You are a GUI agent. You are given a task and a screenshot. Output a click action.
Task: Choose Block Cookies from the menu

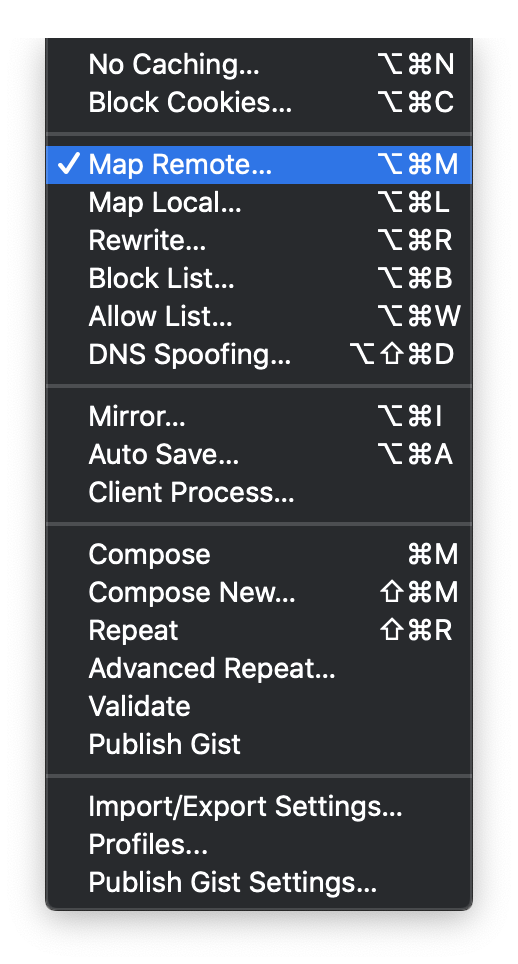(x=259, y=103)
